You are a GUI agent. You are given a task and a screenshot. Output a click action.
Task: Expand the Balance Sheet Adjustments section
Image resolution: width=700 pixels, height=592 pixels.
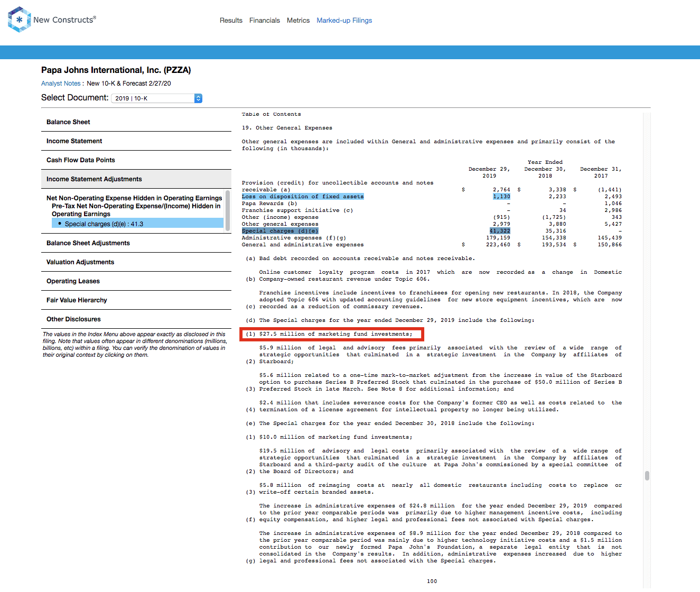[136, 243]
